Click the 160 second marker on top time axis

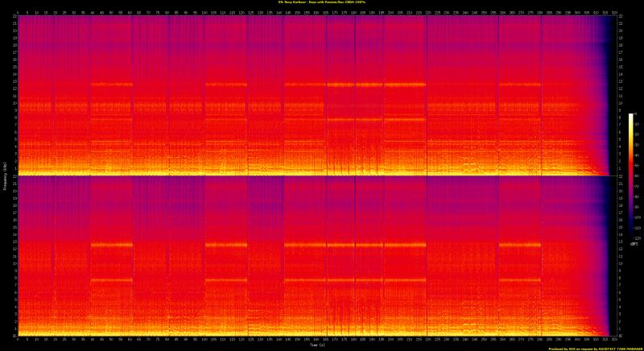point(316,12)
